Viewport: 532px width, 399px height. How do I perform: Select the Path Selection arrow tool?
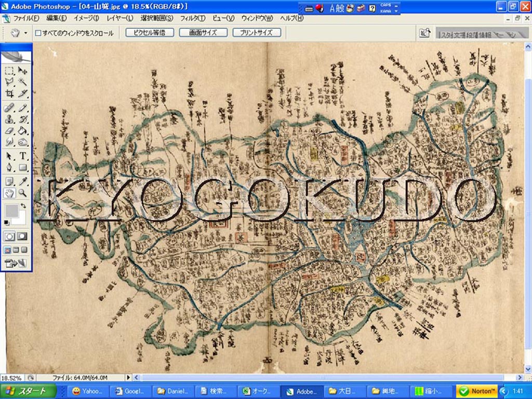tap(9, 156)
